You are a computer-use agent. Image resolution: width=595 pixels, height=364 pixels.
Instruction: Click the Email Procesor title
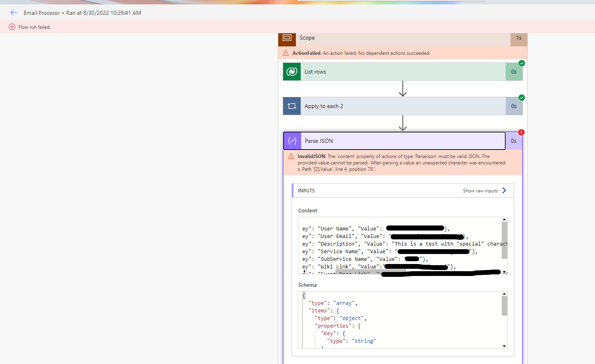[42, 12]
